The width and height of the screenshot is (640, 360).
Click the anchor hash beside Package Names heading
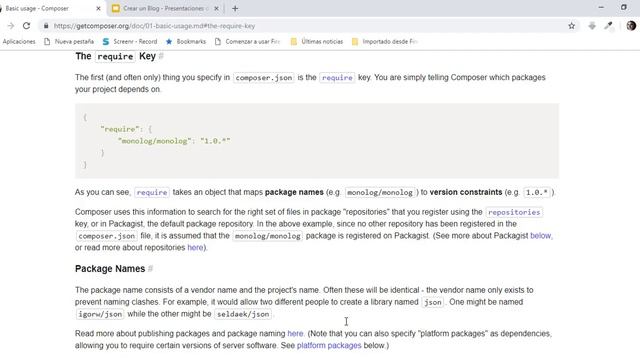pyautogui.click(x=151, y=269)
